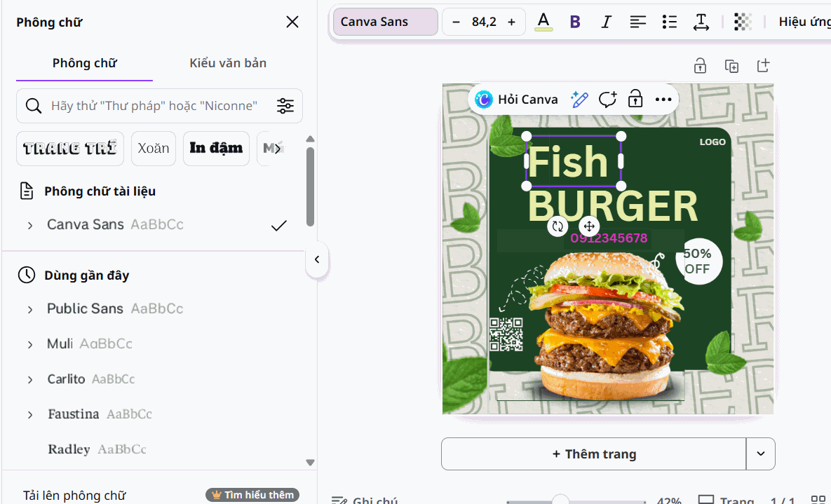This screenshot has width=831, height=504.
Task: Open dropdown arrow beside Thêm trang
Action: 760,454
